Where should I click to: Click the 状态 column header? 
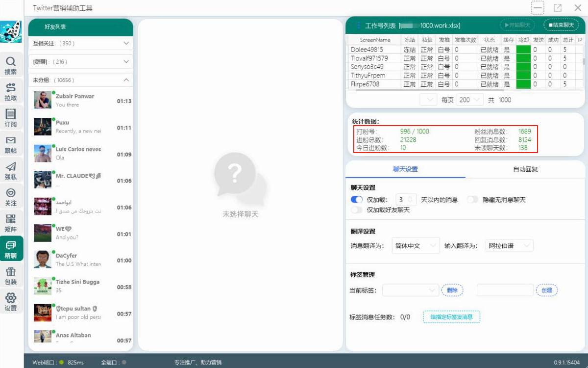490,40
